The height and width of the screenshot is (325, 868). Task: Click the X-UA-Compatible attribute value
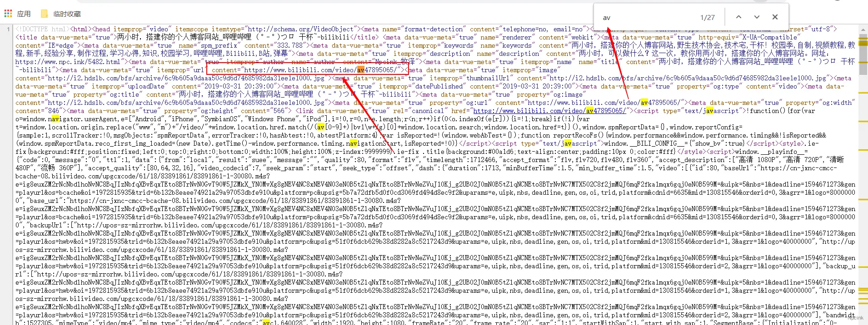[x=770, y=37]
